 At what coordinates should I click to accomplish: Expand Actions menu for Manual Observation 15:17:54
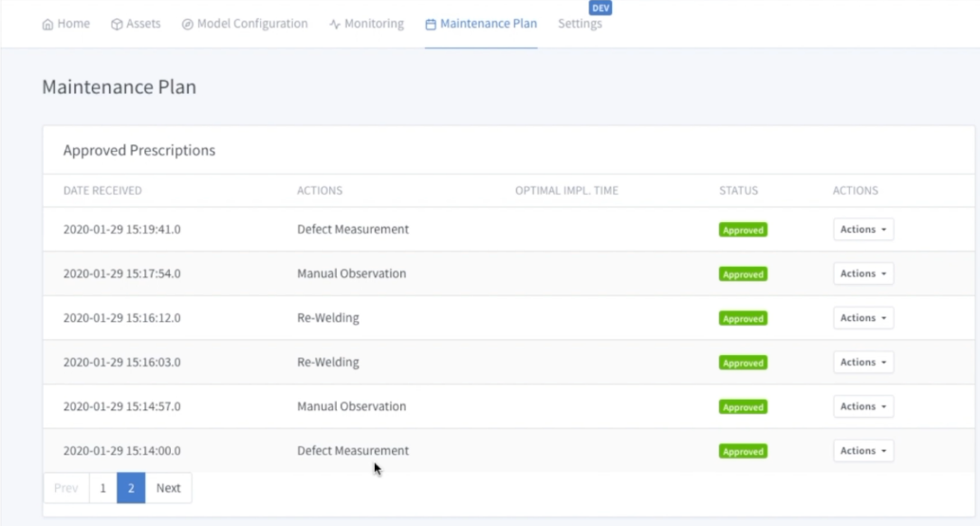863,273
